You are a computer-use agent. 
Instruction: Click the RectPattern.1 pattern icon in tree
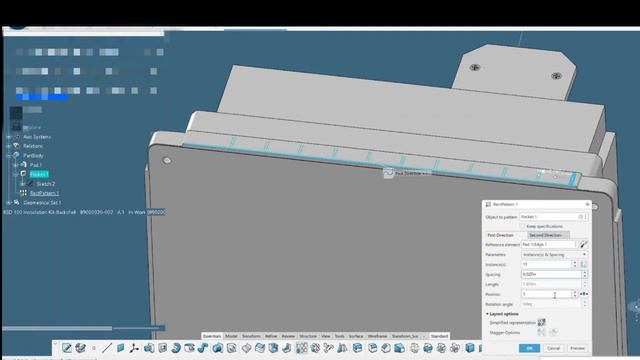coord(23,193)
